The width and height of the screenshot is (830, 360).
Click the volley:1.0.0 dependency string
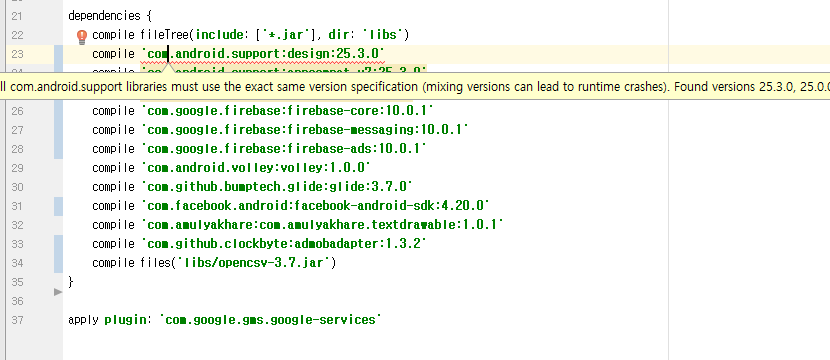[256, 168]
